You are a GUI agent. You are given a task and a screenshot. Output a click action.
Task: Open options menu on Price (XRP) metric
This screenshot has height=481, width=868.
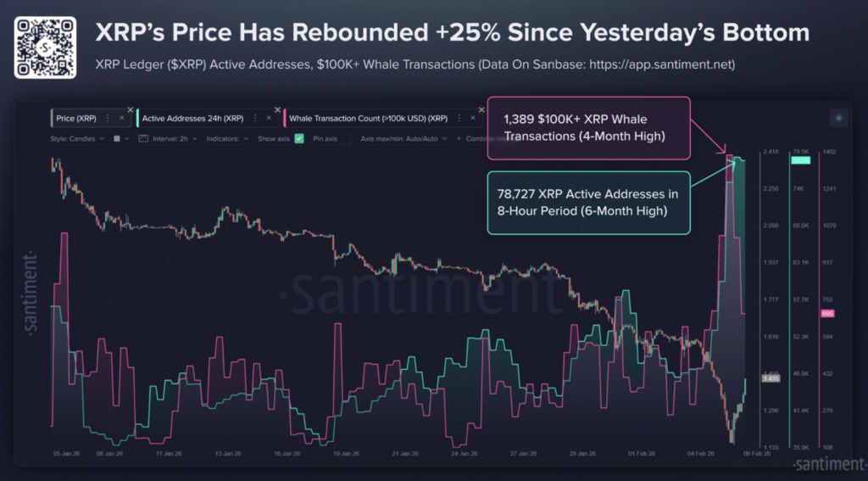coord(108,118)
